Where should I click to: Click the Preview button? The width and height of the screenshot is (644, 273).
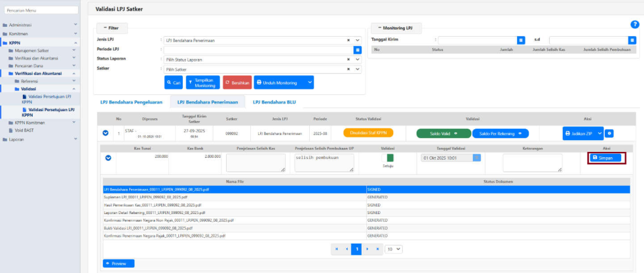pyautogui.click(x=119, y=263)
